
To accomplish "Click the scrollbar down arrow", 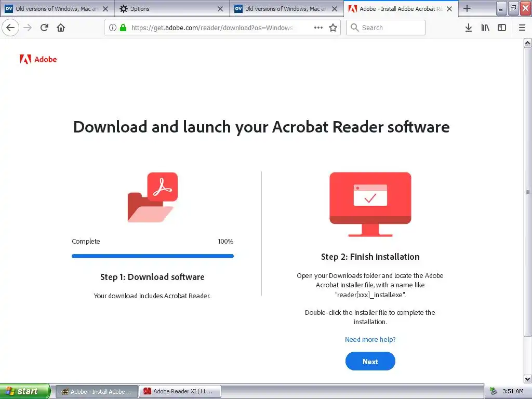I will [x=527, y=379].
